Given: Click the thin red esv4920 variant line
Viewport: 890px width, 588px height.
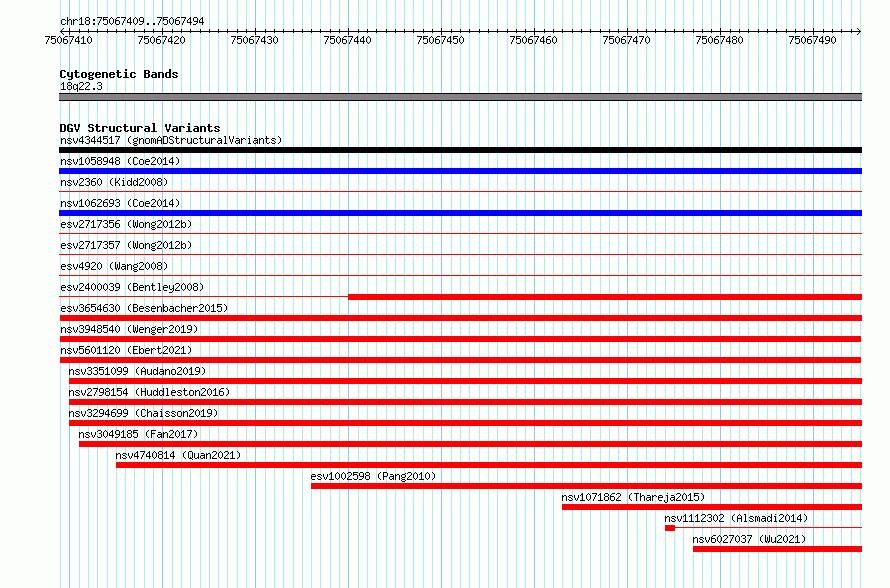Looking at the screenshot, I should coord(460,276).
